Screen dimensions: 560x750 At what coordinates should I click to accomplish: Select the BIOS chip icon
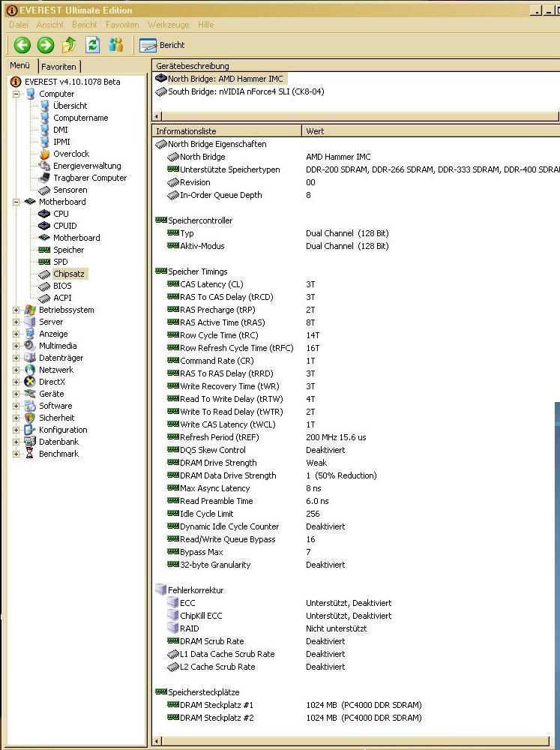44,286
